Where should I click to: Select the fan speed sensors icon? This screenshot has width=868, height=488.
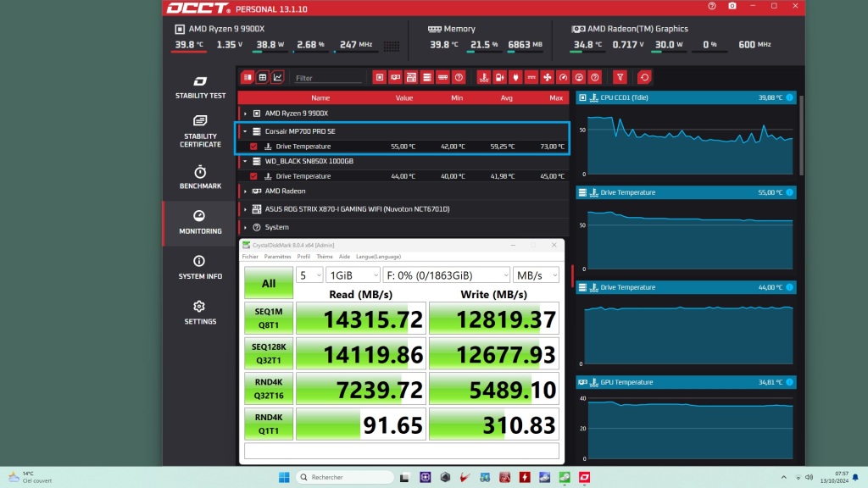click(546, 76)
